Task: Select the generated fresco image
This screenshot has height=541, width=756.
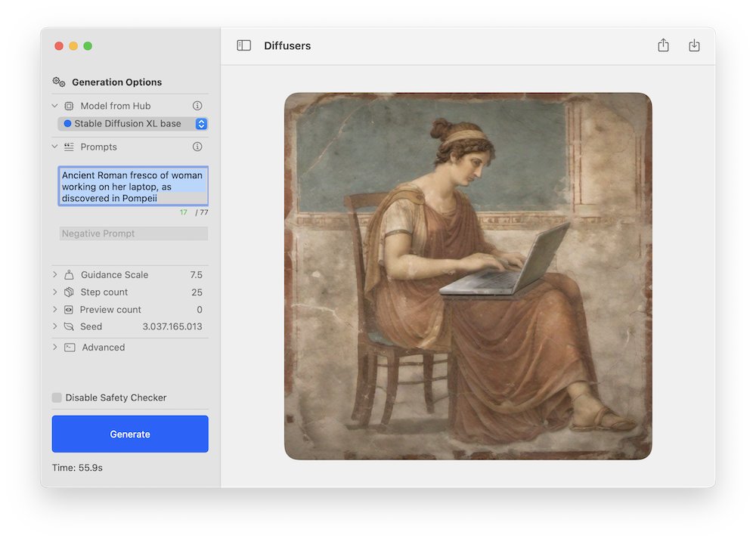Action: pos(468,276)
